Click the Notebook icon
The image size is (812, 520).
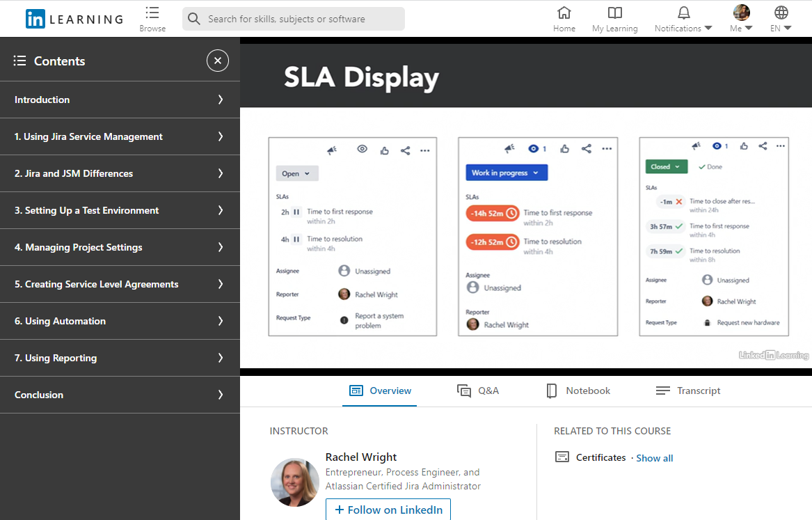[551, 391]
